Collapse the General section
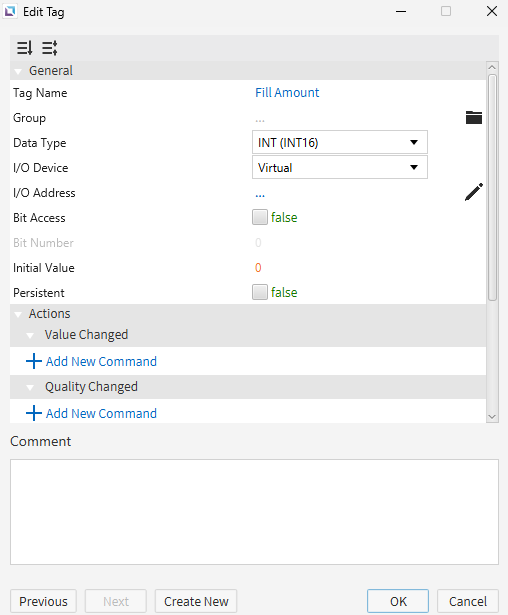 18,72
